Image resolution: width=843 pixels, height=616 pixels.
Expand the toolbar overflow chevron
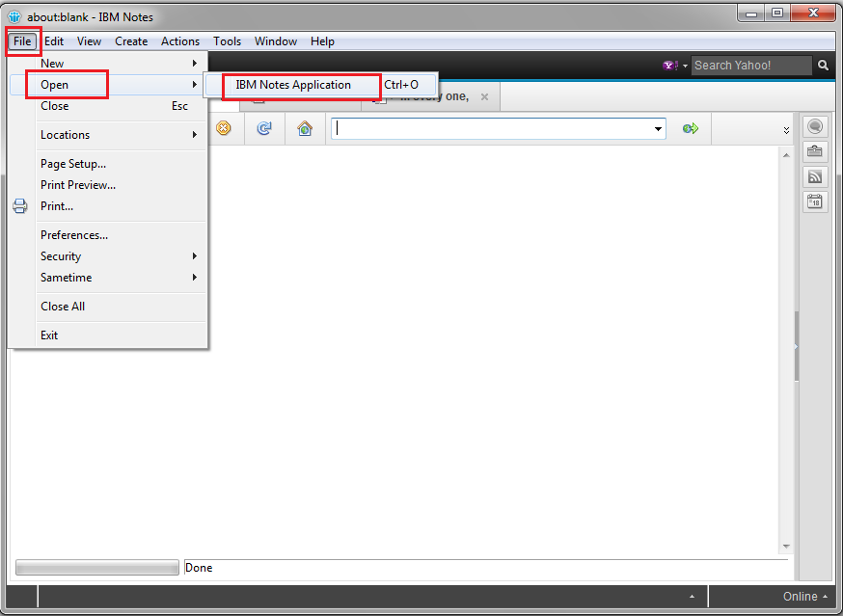point(786,130)
